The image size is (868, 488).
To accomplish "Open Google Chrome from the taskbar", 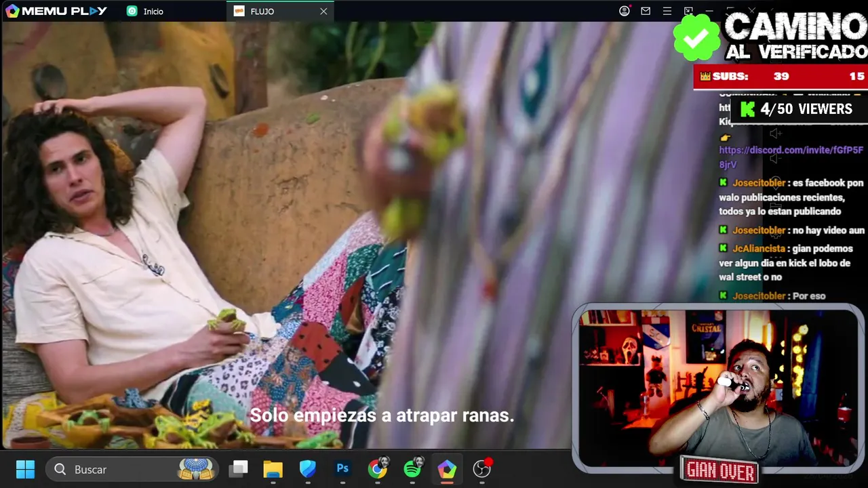I will (378, 469).
